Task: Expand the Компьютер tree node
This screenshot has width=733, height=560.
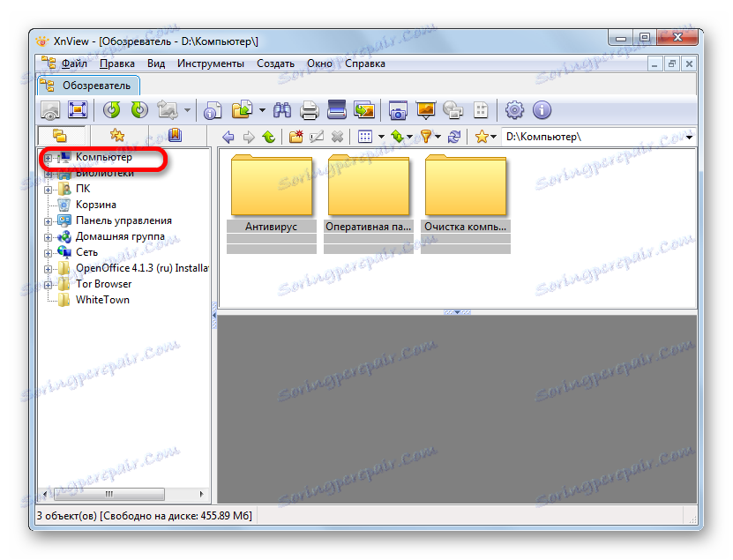Action: tap(48, 158)
